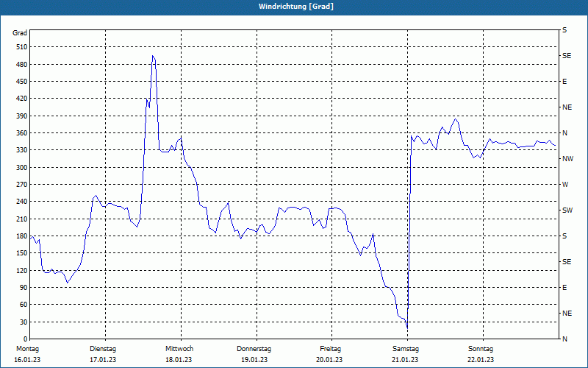Select the y-axis value 0
Viewport: 588px width, 368px height.
pos(25,339)
